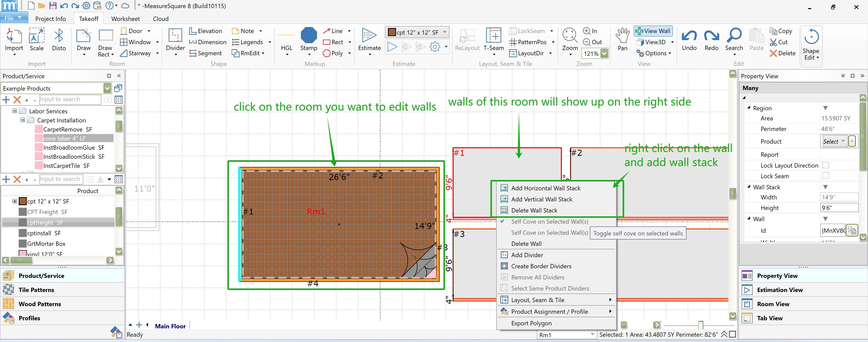Viewport: 868px width, 342px height.
Task: Collapse the Carpet Installation folder
Action: [22, 120]
